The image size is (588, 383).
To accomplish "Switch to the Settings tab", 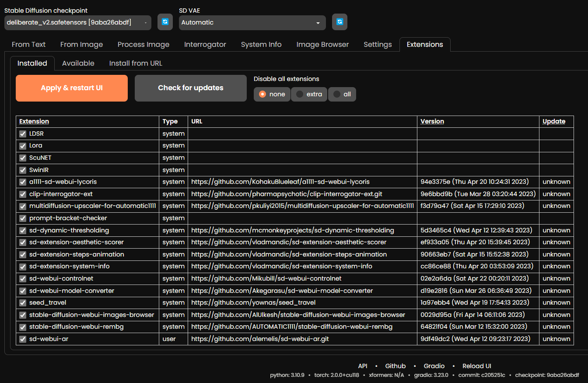I will click(x=378, y=44).
